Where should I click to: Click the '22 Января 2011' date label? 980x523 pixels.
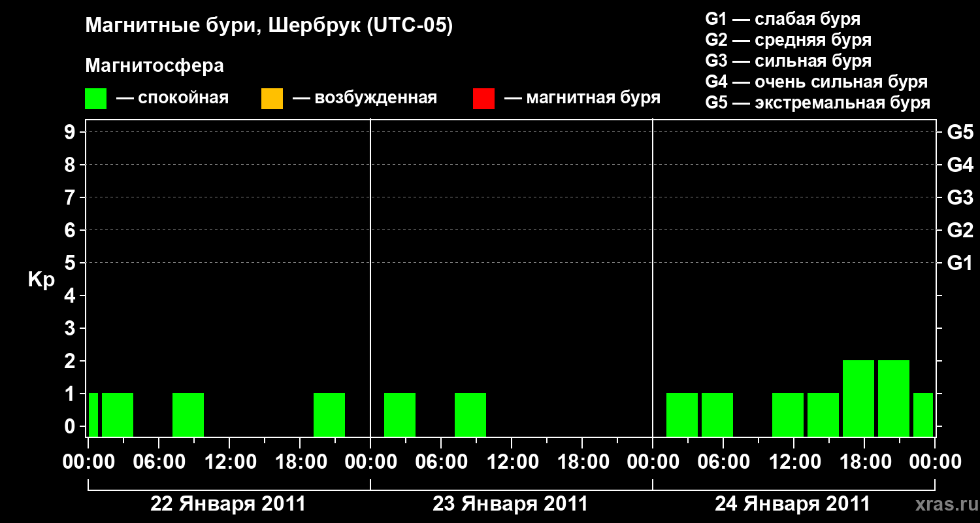[228, 504]
